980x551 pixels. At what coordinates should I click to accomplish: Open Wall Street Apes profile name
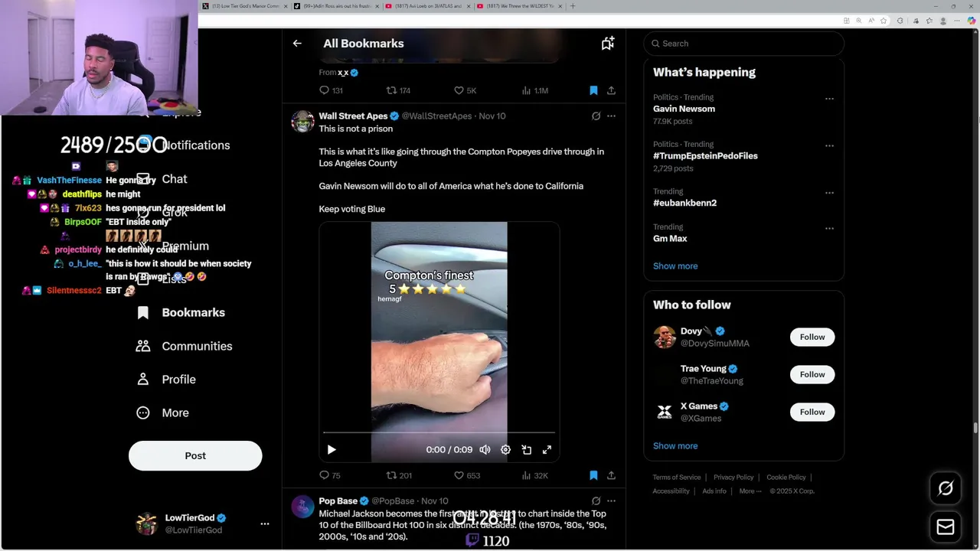click(353, 116)
